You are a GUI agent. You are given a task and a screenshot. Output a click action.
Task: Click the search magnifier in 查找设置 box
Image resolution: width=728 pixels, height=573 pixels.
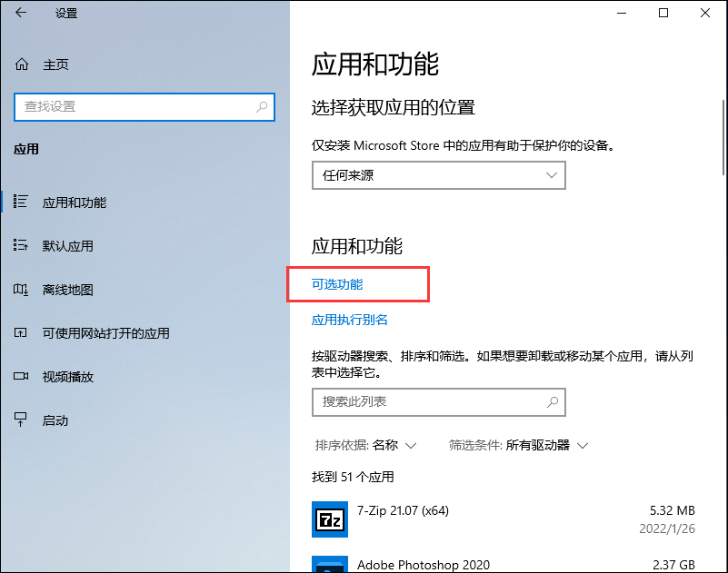point(262,107)
